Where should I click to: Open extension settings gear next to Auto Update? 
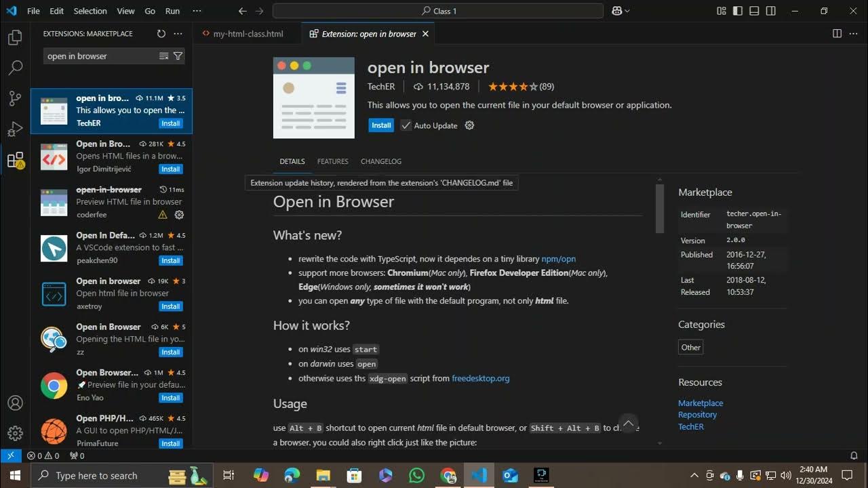[x=469, y=125]
